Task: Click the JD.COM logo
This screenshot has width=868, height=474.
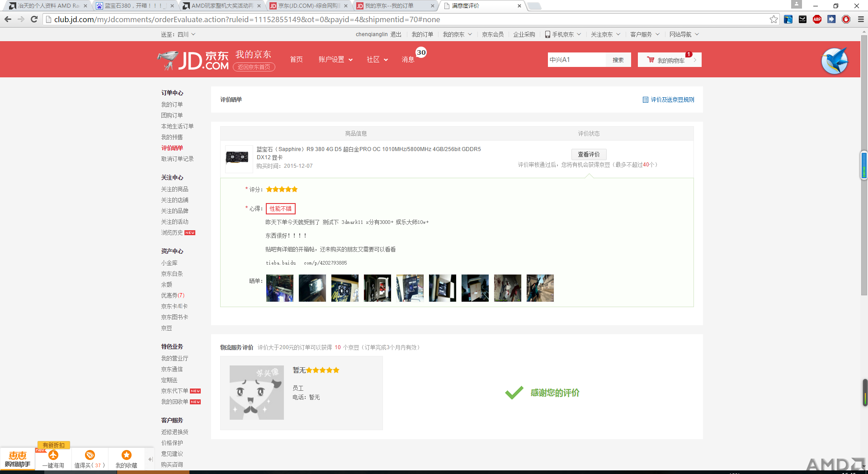Action: coord(193,61)
